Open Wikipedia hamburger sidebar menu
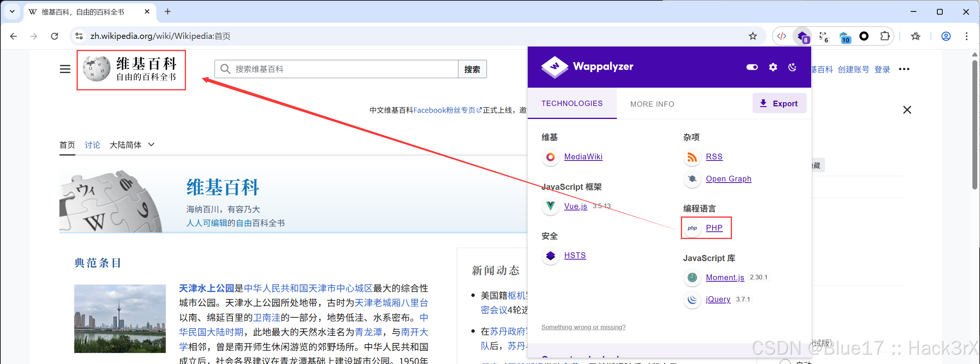 (x=65, y=69)
